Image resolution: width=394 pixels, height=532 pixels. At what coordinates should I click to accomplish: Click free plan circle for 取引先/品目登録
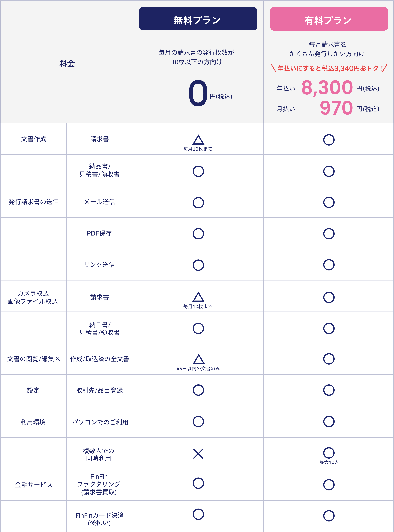pyautogui.click(x=198, y=390)
